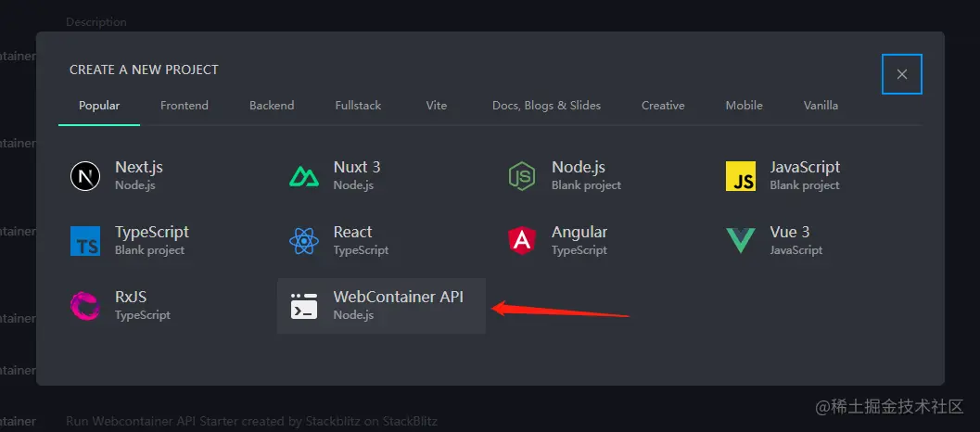This screenshot has height=432, width=980.
Task: Select the Vue 3 green logo icon
Action: (x=741, y=241)
